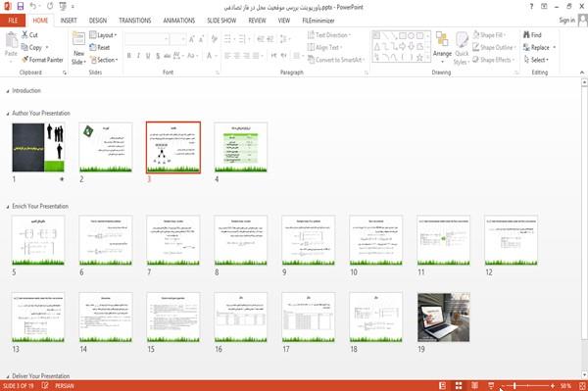This screenshot has width=588, height=391.
Task: Click the Format Painter tool
Action: [42, 60]
